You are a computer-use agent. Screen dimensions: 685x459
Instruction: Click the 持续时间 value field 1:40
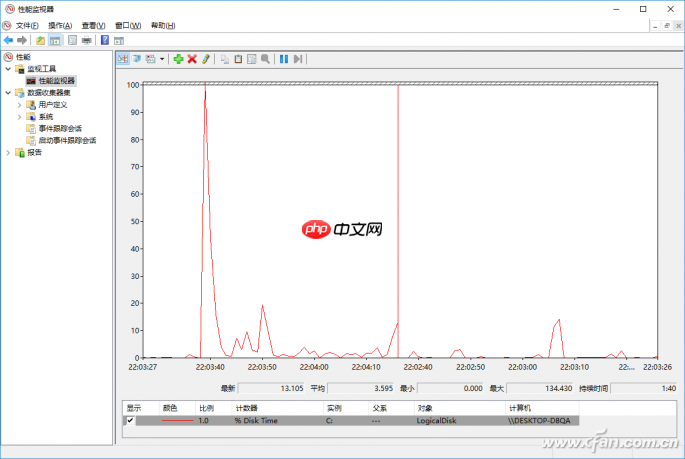pyautogui.click(x=644, y=388)
